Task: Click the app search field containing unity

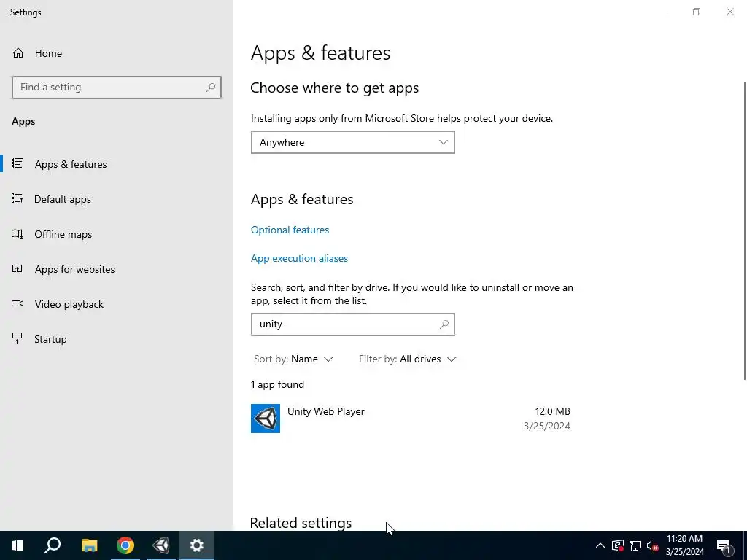Action: 353,324
